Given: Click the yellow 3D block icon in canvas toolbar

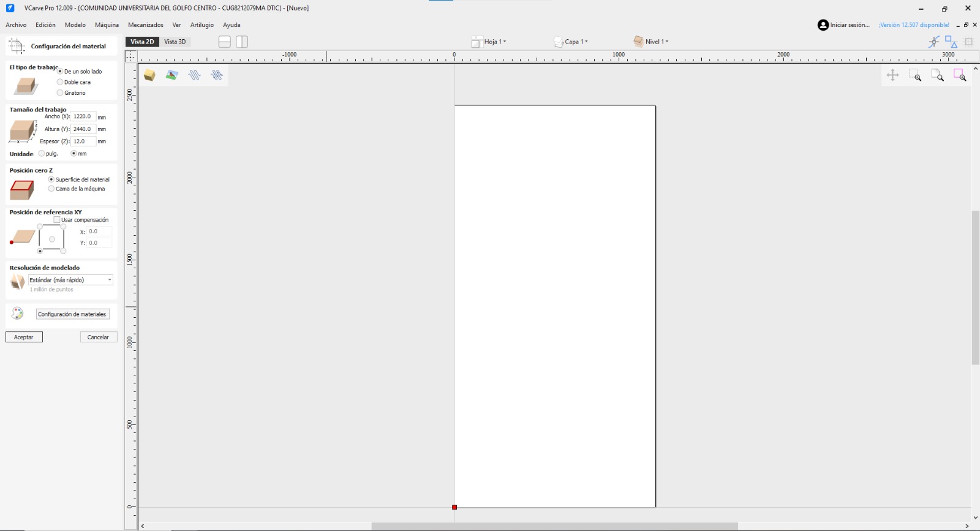Looking at the screenshot, I should tap(149, 75).
